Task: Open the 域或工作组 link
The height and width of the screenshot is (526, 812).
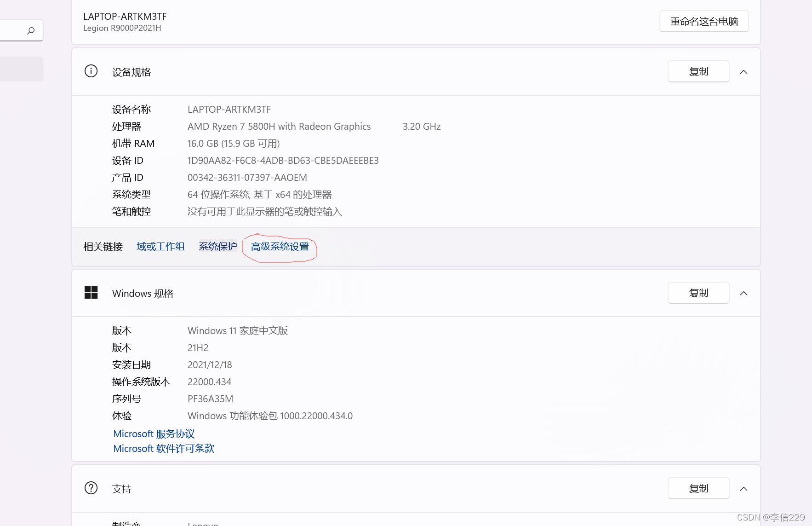Action: (x=160, y=247)
